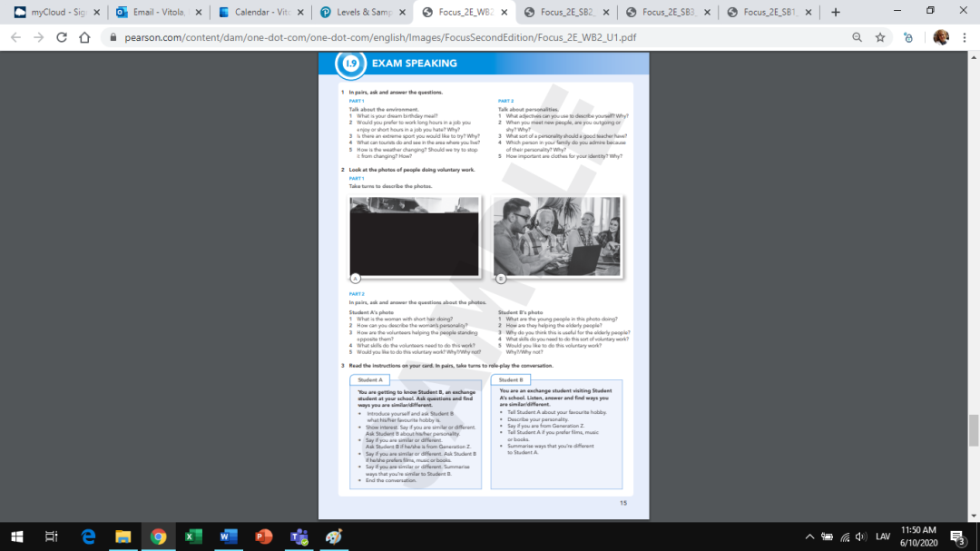Switch to the Focus_2E_SB1 tab
Image resolution: width=980 pixels, height=551 pixels.
pyautogui.click(x=770, y=12)
